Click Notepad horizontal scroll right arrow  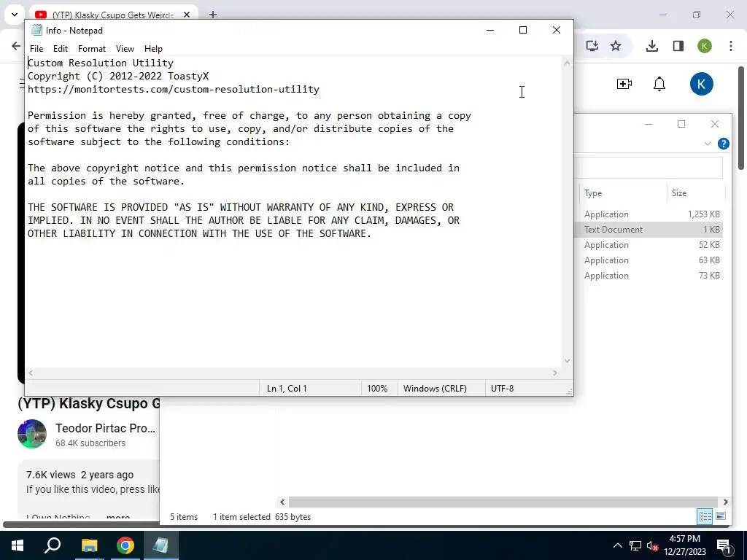click(x=555, y=373)
